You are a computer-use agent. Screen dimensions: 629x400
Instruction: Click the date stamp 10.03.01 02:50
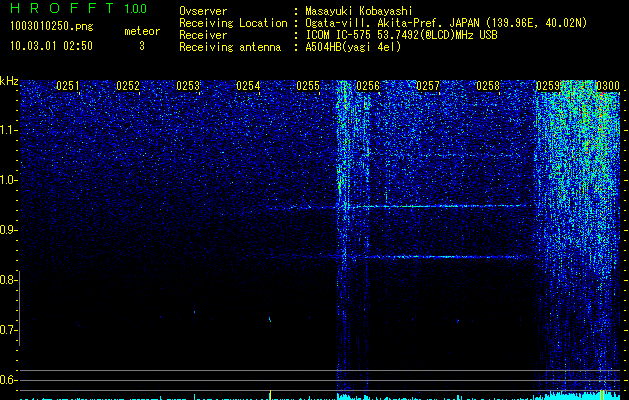(51, 46)
